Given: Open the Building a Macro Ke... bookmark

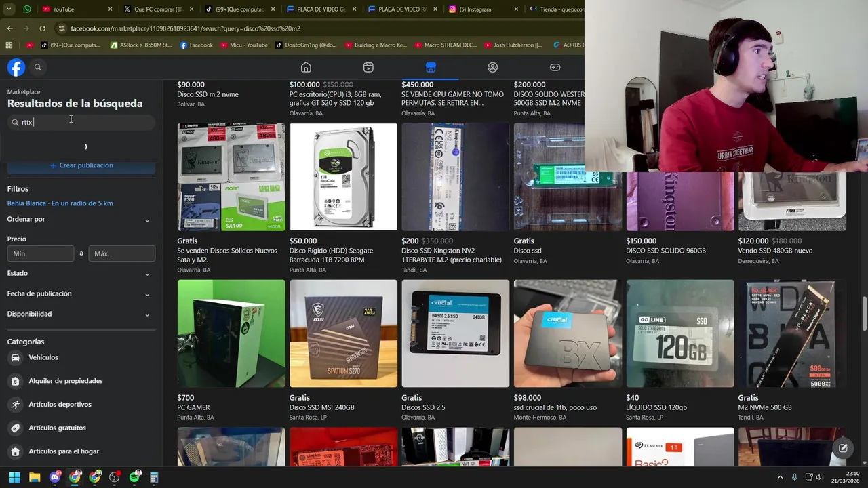Looking at the screenshot, I should [376, 45].
